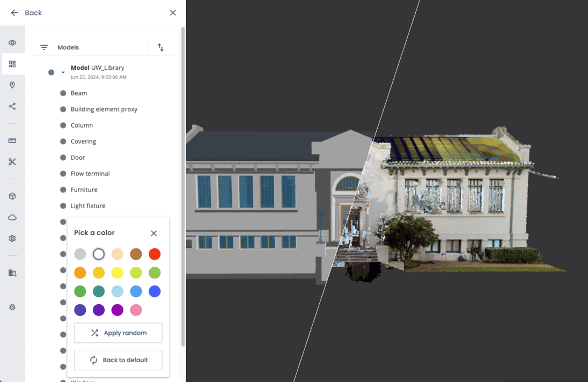The width and height of the screenshot is (588, 382).
Task: Click the Furniture category color dot
Action: 63,190
